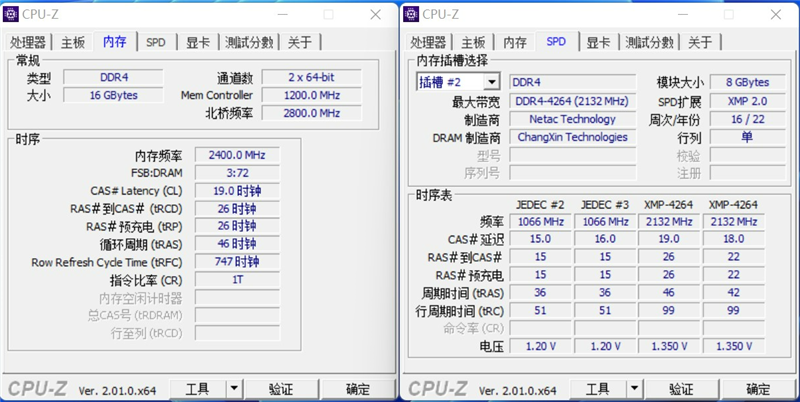Click CPU-Z app icon in right window title

[411, 14]
